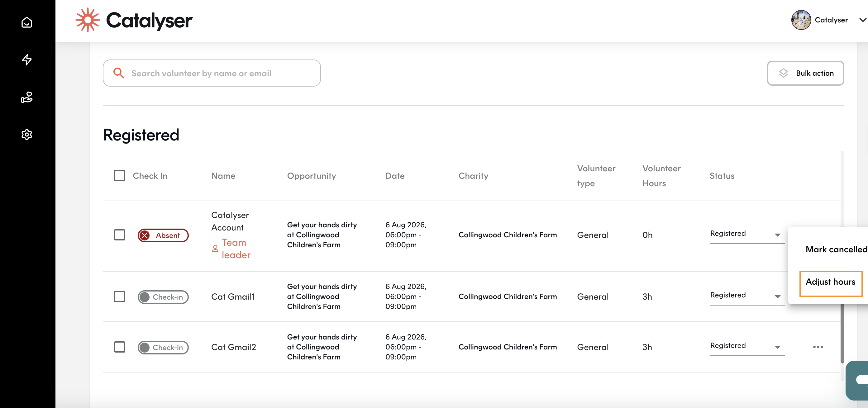
Task: Click the Status column header
Action: click(722, 176)
